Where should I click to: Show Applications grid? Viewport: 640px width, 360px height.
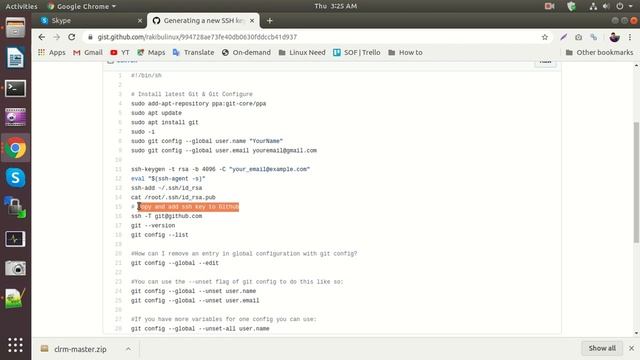(x=15, y=345)
